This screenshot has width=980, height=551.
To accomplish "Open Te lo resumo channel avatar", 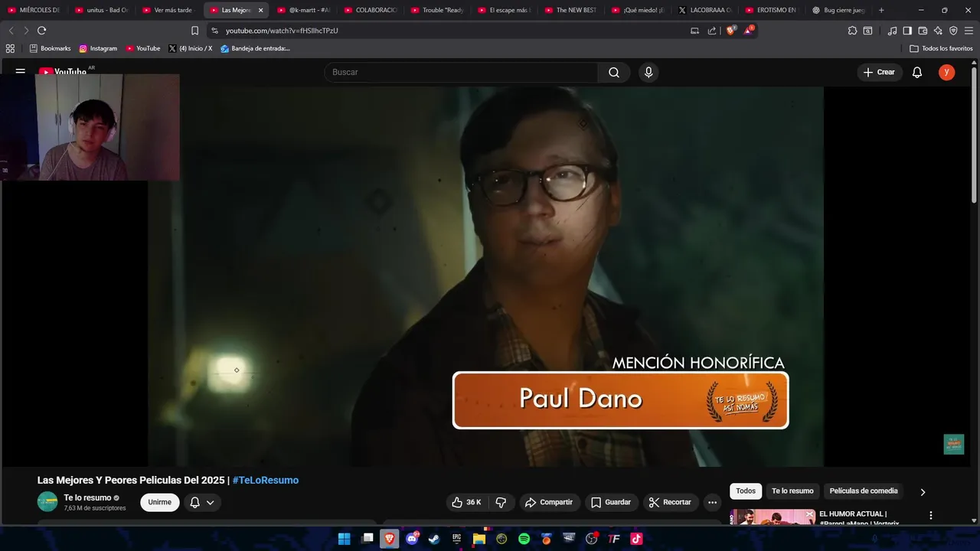I will (x=47, y=502).
